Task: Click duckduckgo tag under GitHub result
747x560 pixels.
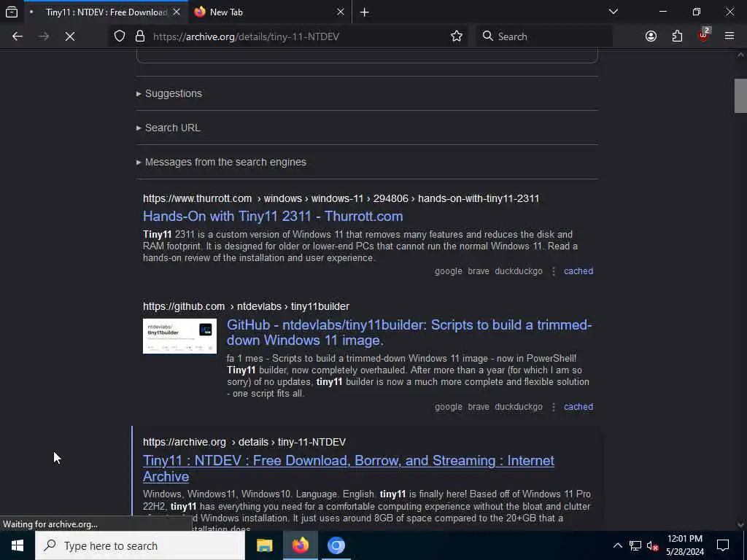Action: [519, 407]
